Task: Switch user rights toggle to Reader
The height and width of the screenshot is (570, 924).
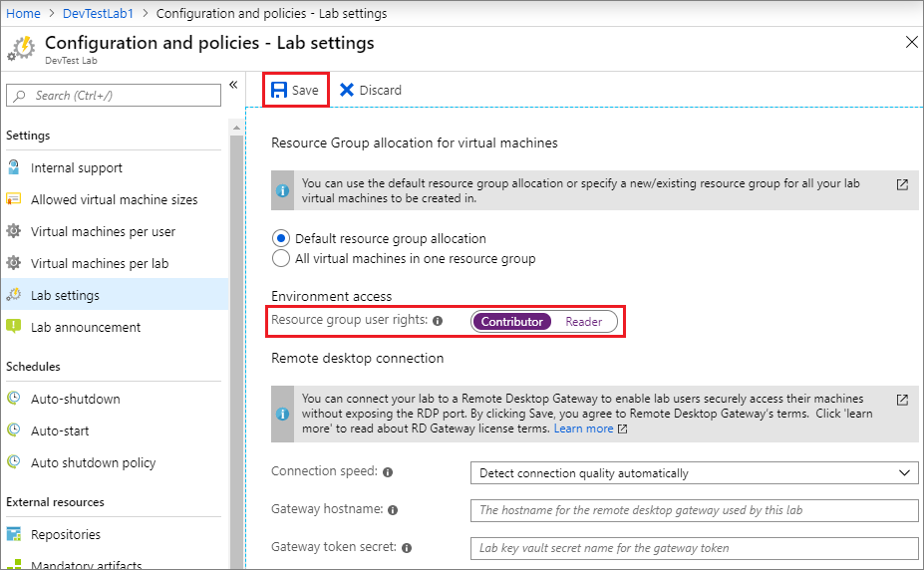Action: tap(583, 322)
